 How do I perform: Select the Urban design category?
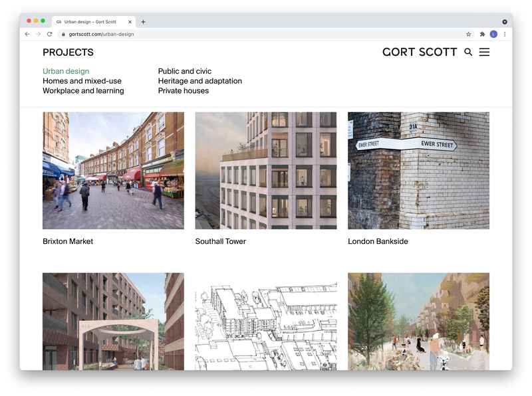pyautogui.click(x=66, y=71)
